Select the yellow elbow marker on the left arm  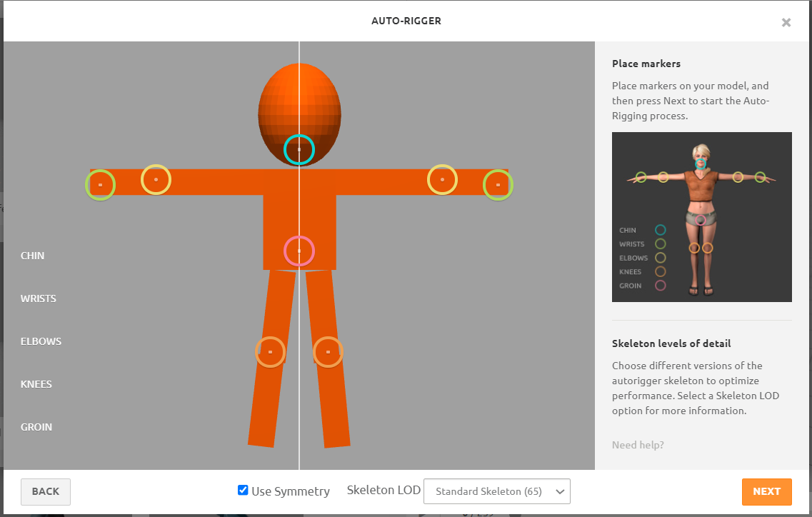tap(156, 180)
